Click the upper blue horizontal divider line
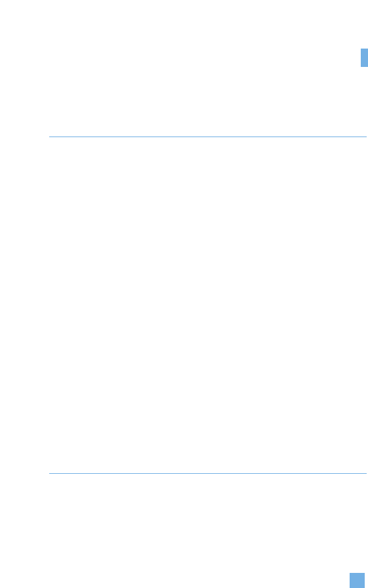The height and width of the screenshot is (588, 368). point(207,137)
